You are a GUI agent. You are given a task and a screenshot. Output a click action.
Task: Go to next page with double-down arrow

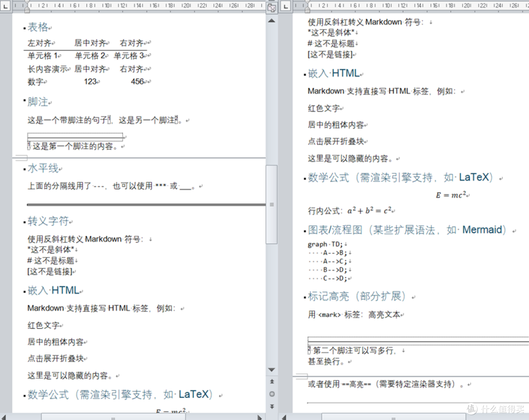point(271,406)
